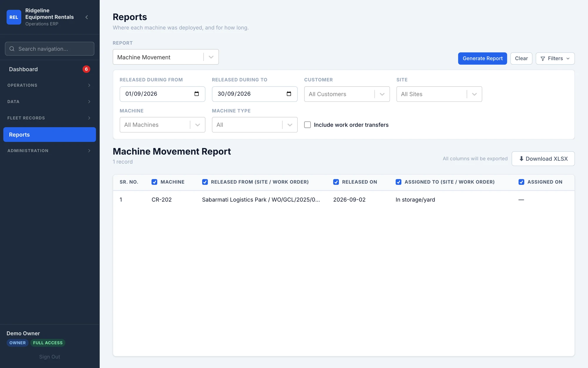Toggle the Machine column checkbox
The width and height of the screenshot is (588, 368).
tap(154, 182)
